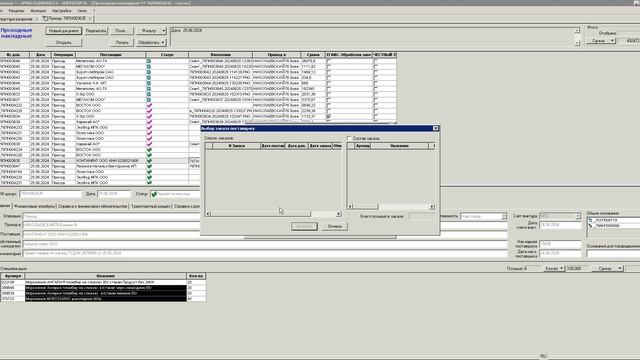The image size is (640, 360).
Task: Click first document icon in Общие основания list
Action: (590, 220)
